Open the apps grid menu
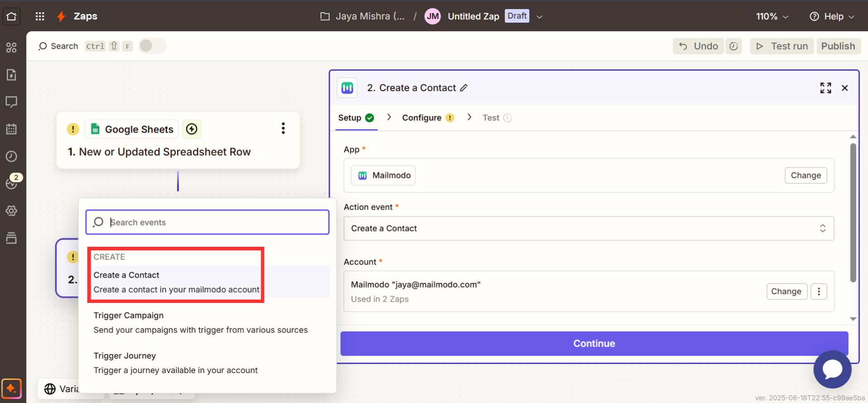The width and height of the screenshot is (868, 403). click(x=40, y=16)
